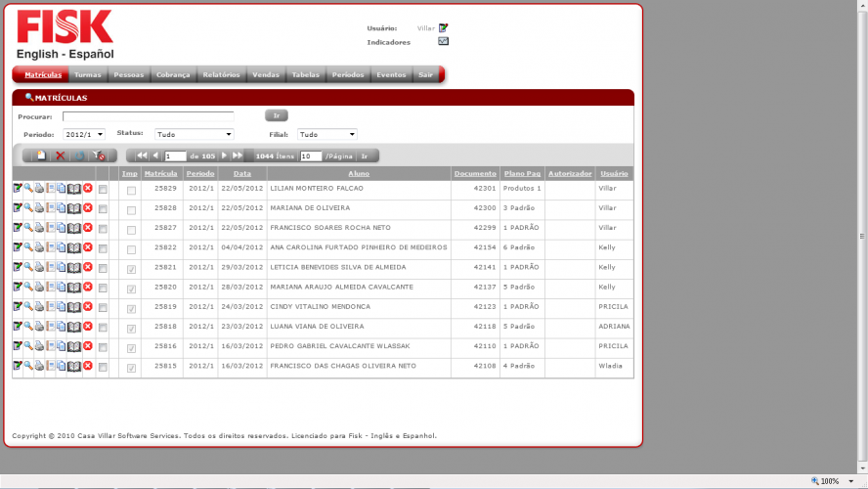Sort by the Data column header

tap(241, 173)
